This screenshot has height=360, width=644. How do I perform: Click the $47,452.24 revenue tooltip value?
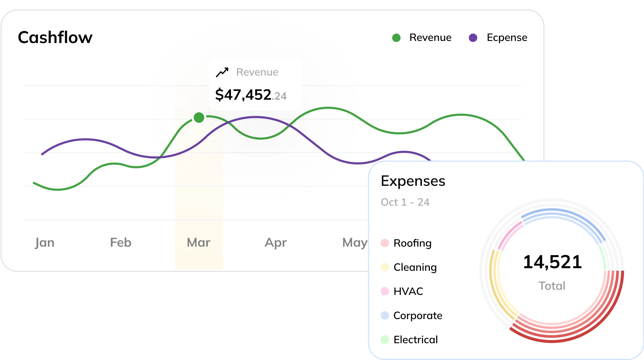click(251, 95)
